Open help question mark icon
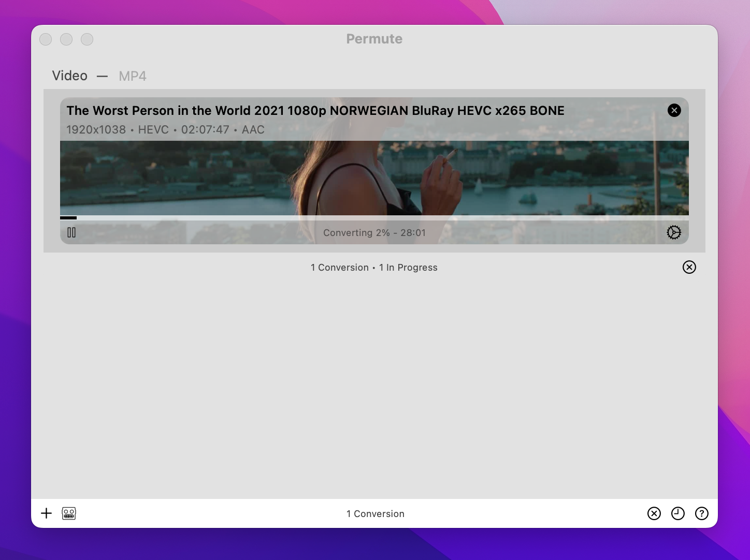Viewport: 750px width, 560px height. [702, 513]
